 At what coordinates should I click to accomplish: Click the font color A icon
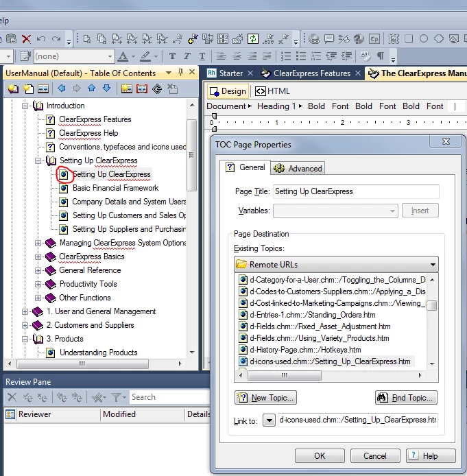click(123, 56)
